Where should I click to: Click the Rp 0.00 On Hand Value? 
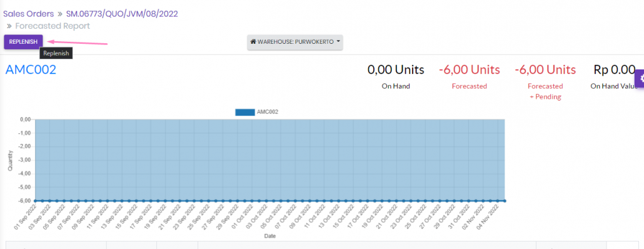(x=615, y=70)
